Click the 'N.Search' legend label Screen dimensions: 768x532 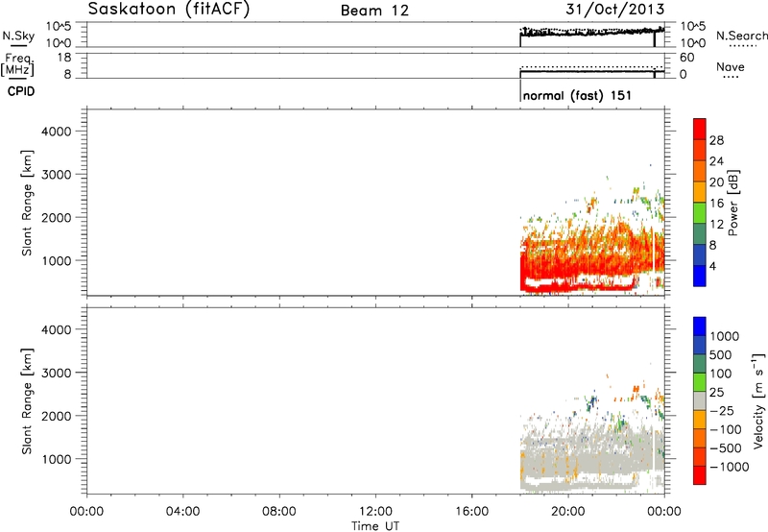[741, 36]
